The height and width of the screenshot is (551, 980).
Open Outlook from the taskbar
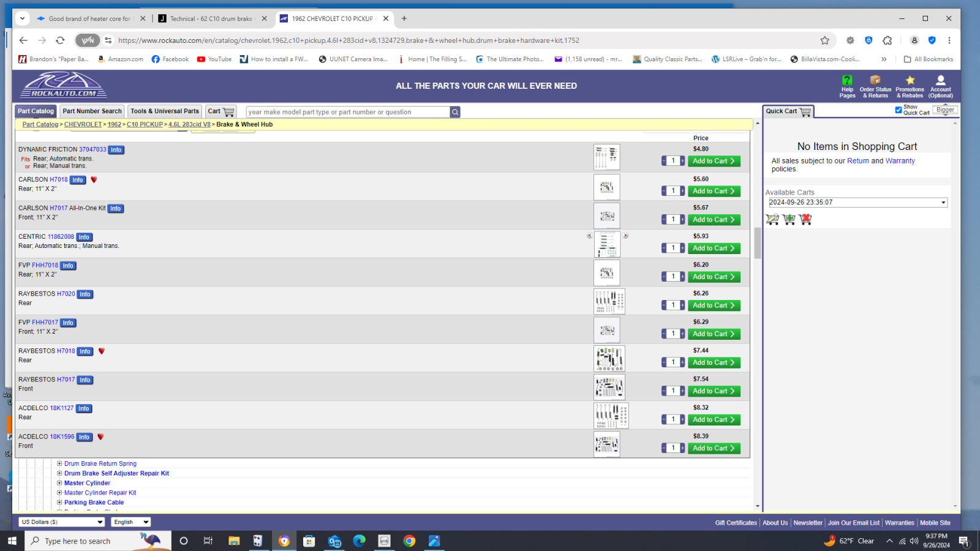pyautogui.click(x=334, y=541)
